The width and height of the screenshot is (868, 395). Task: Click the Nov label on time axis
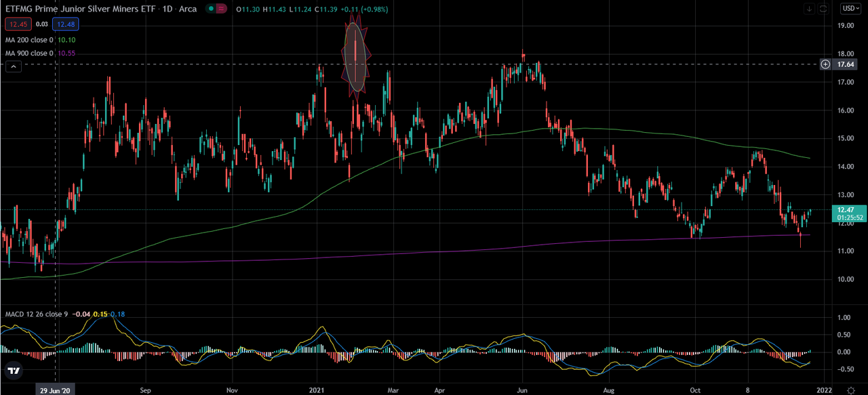click(x=232, y=390)
